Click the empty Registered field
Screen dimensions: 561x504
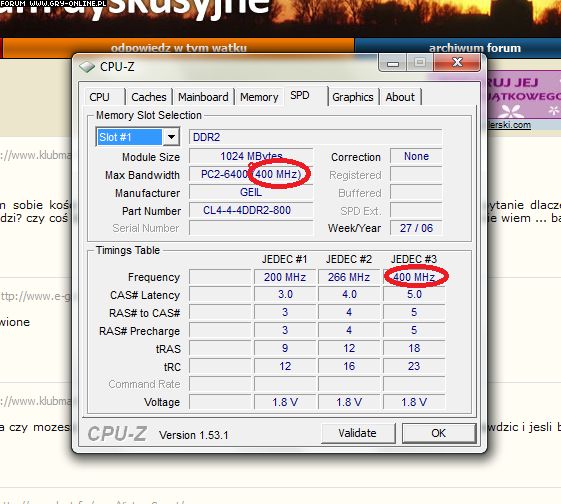click(416, 175)
